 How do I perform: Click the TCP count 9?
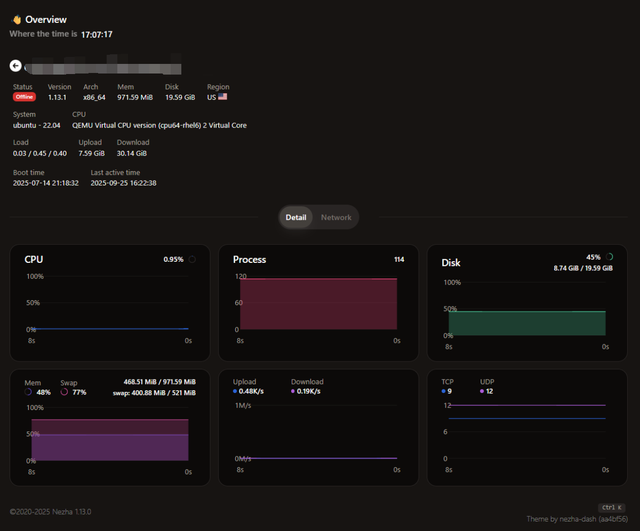[449, 391]
